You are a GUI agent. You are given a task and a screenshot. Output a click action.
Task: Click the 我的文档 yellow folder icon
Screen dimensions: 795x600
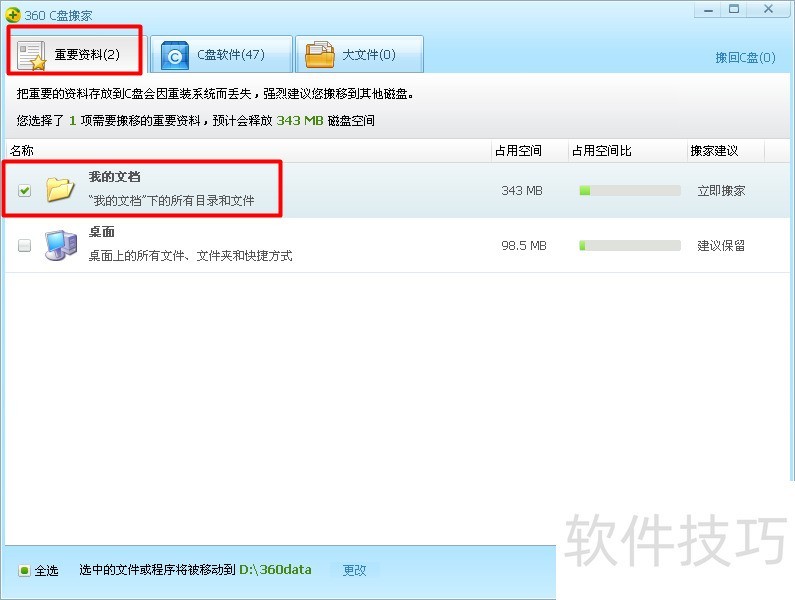tap(61, 189)
